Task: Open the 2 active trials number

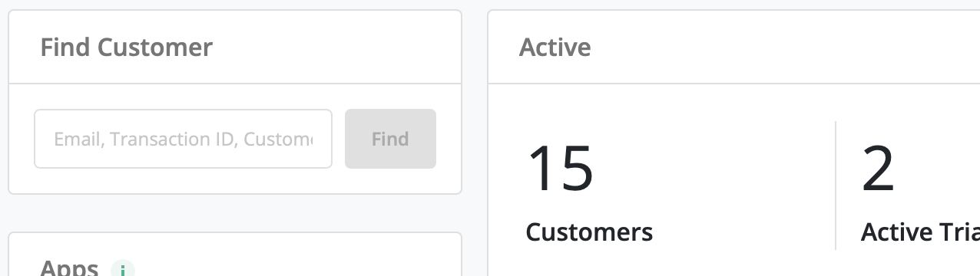Action: tap(878, 169)
